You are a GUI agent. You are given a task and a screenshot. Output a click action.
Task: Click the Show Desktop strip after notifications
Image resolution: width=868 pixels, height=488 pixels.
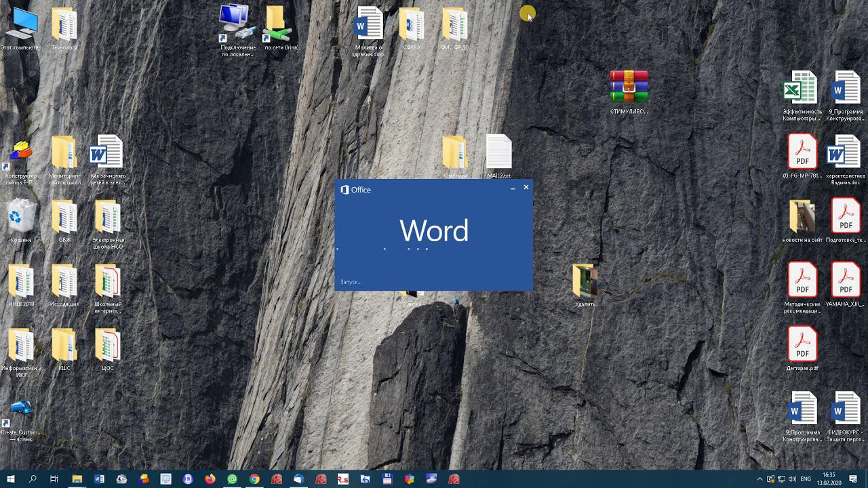[866, 479]
